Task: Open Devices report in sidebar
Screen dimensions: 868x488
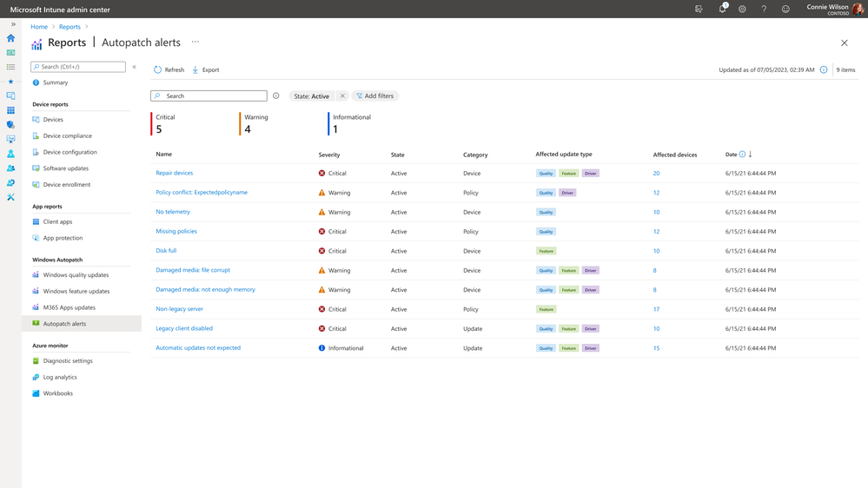Action: click(53, 120)
